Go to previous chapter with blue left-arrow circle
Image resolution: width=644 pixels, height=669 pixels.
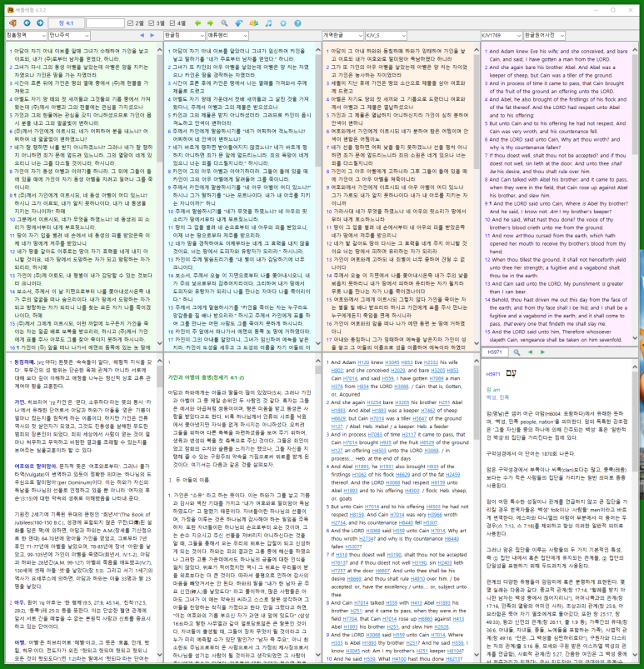tap(27, 23)
